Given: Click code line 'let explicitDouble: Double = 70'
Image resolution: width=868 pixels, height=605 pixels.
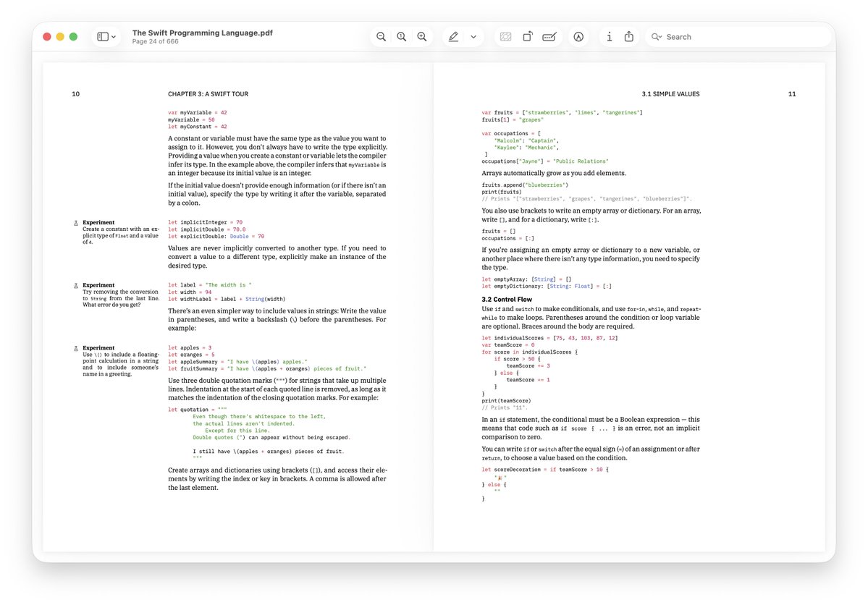Looking at the screenshot, I should (x=216, y=237).
